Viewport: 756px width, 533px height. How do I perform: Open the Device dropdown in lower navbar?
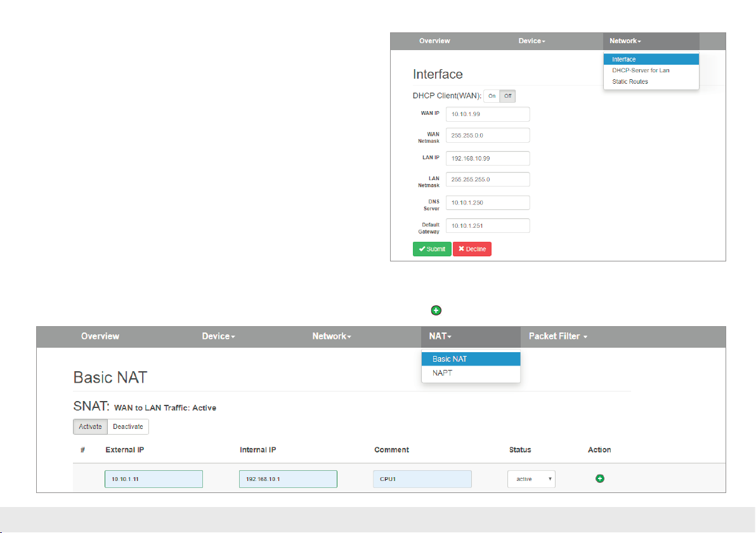(218, 336)
